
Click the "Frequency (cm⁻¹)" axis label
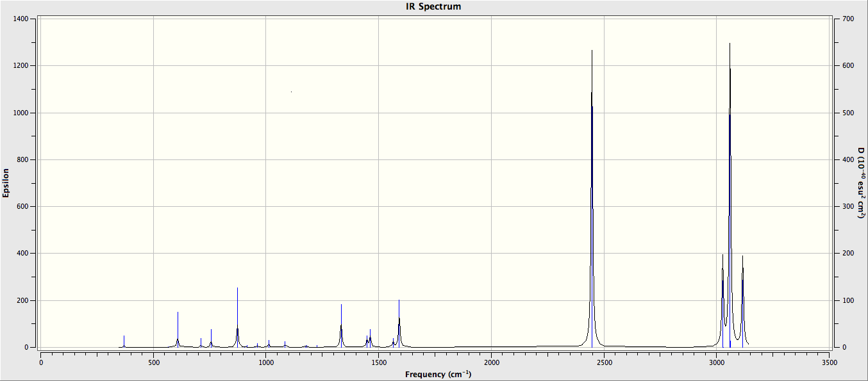point(438,374)
